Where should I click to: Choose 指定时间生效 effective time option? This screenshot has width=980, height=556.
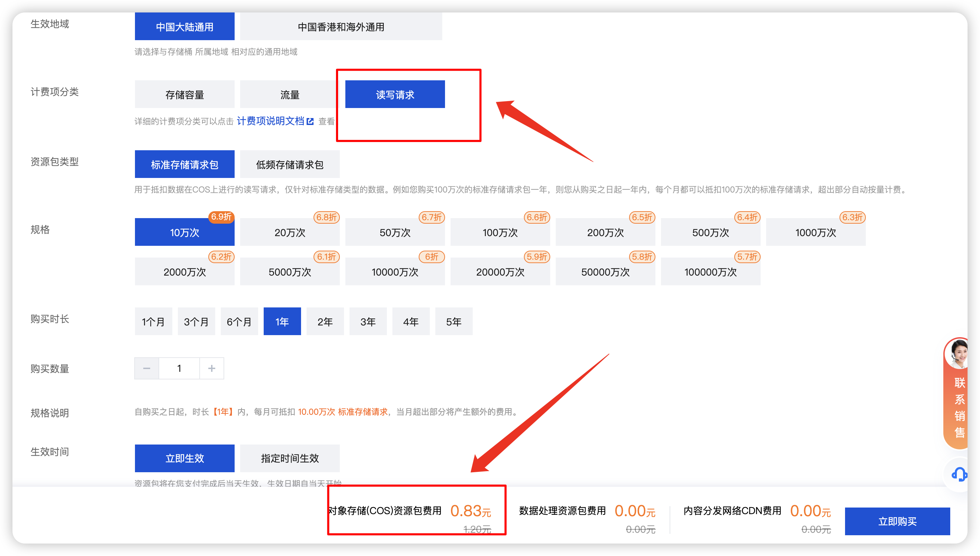290,458
